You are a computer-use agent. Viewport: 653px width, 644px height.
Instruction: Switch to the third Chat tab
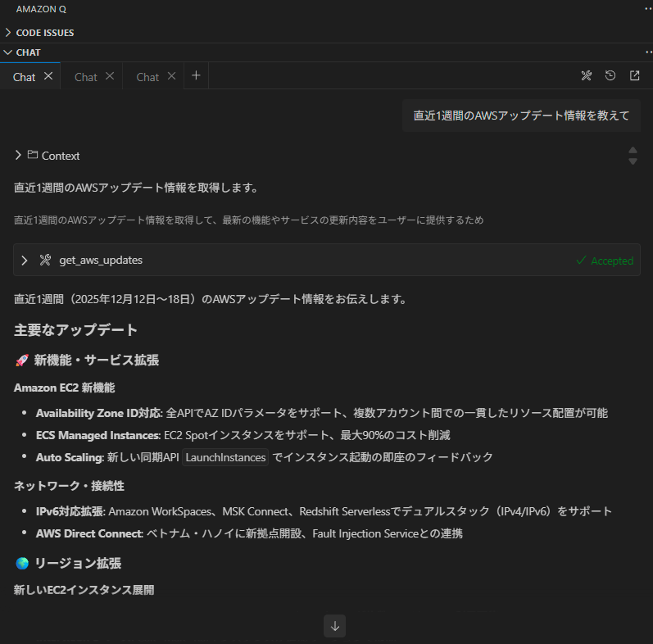pyautogui.click(x=147, y=77)
